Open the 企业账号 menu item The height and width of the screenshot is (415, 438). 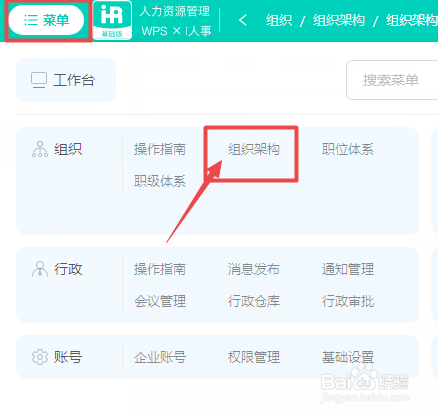(160, 357)
